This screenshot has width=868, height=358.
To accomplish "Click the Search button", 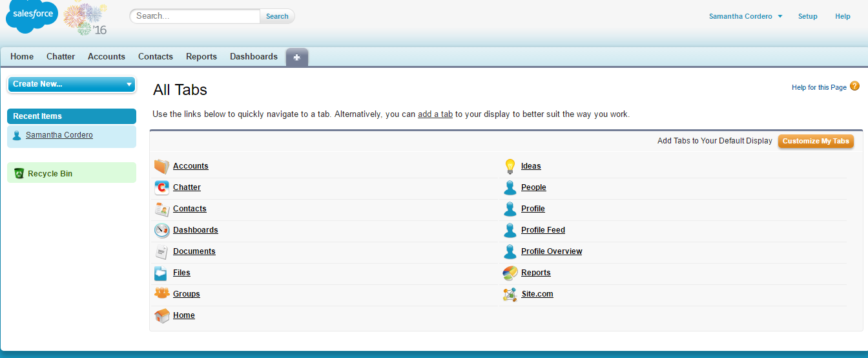I will (x=277, y=16).
